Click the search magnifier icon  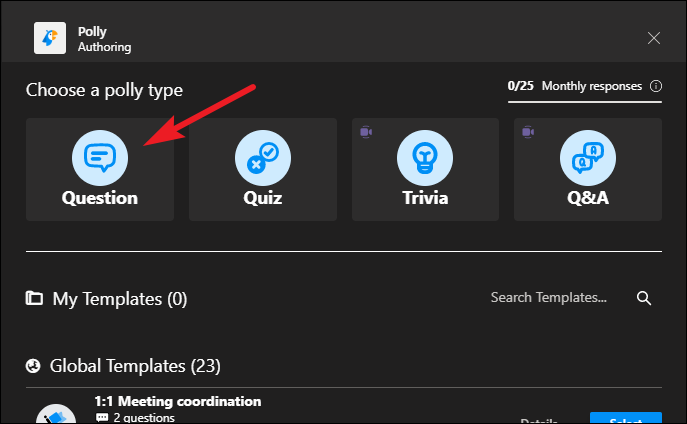click(644, 298)
